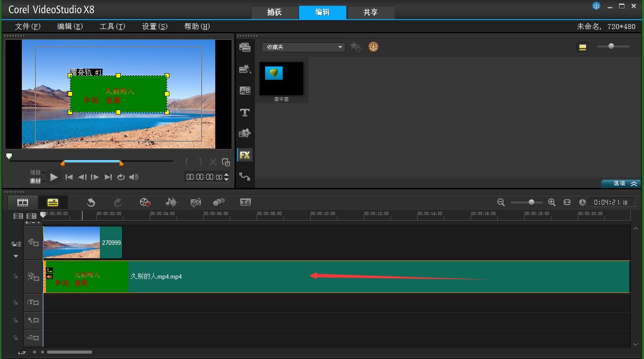Toggle repeat playback
This screenshot has width=644, height=359.
pos(121,177)
